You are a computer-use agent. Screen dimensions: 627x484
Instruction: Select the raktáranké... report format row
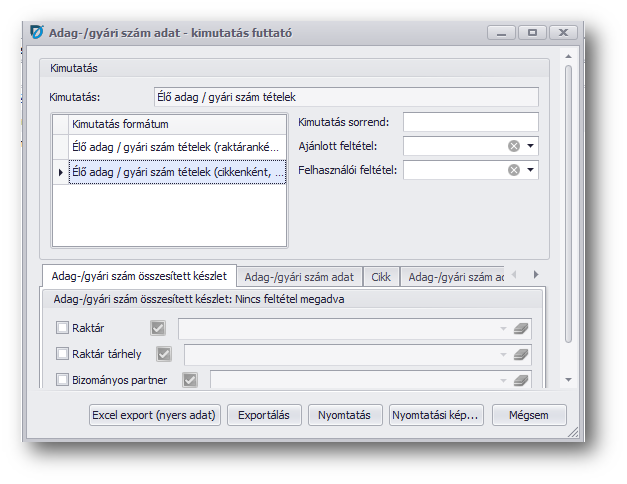[x=177, y=147]
